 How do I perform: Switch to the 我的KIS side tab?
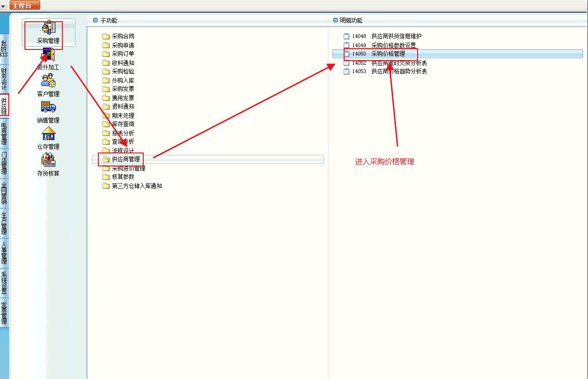coord(4,48)
